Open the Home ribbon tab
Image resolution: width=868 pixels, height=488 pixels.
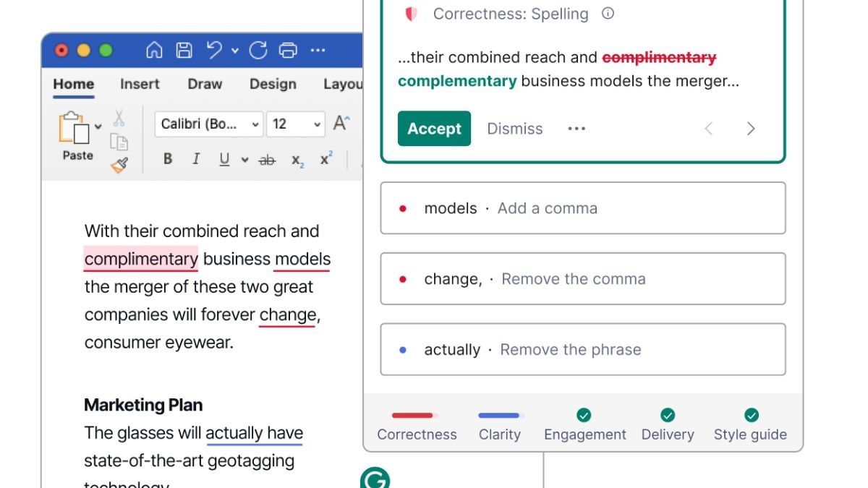(74, 84)
